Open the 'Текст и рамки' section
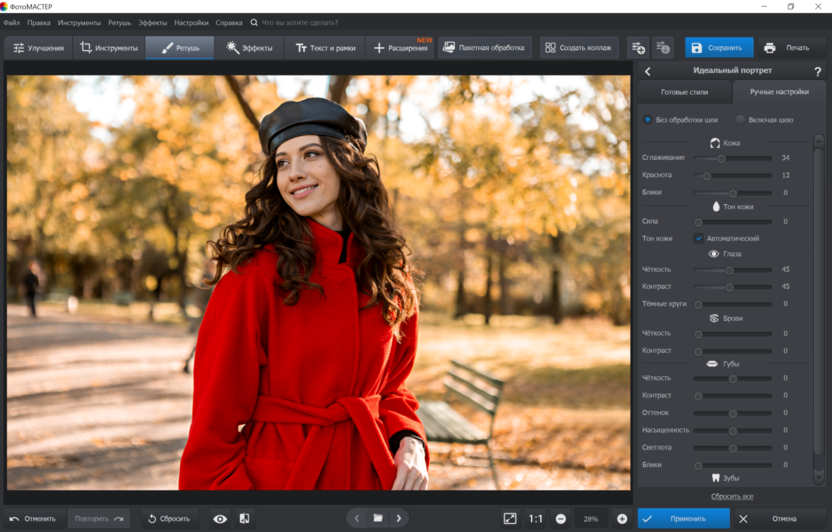Image resolution: width=832 pixels, height=532 pixels. tap(325, 48)
